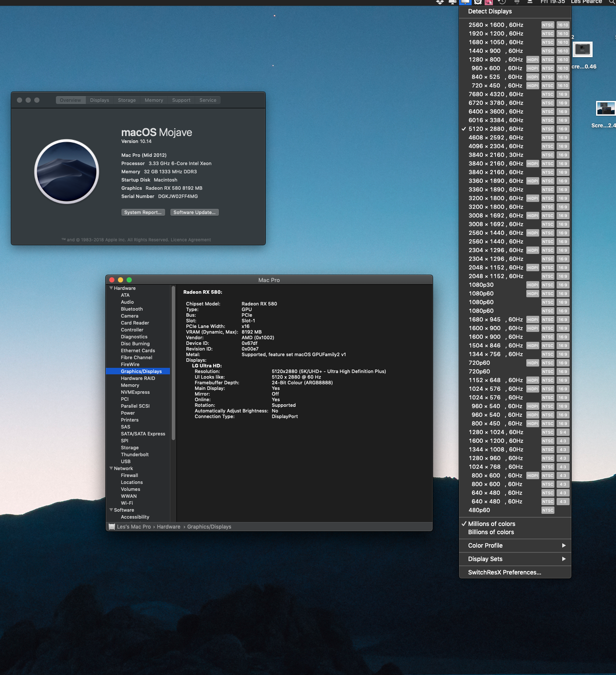This screenshot has height=675, width=616.
Task: Open the top screenshot file thumbnail on the desktop
Action: 583,49
